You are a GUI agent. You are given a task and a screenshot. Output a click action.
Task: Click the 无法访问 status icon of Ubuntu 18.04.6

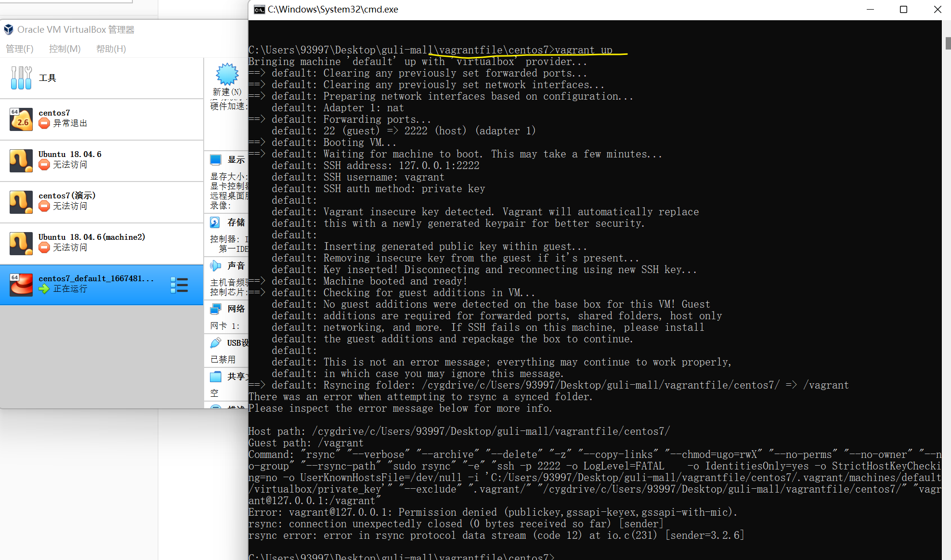44,165
